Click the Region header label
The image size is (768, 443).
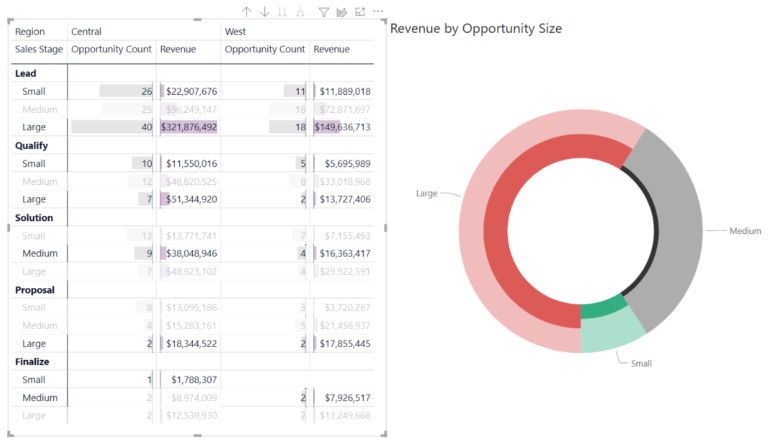coord(29,31)
